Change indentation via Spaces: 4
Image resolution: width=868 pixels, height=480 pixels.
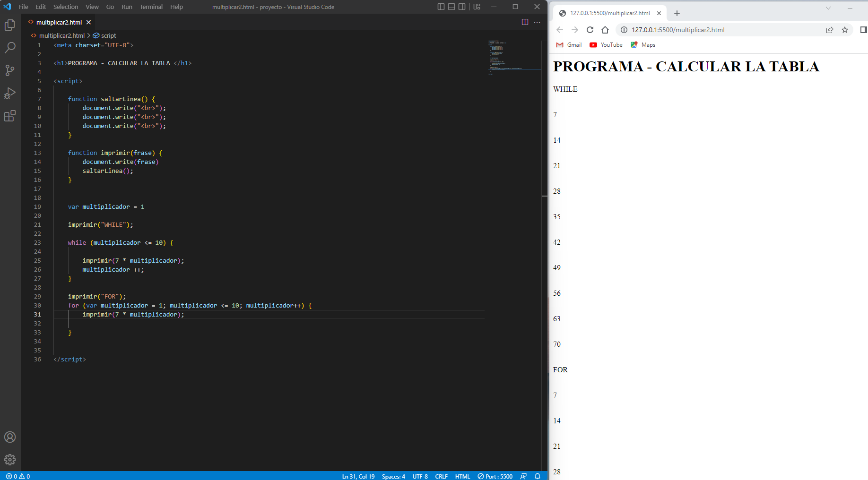393,476
